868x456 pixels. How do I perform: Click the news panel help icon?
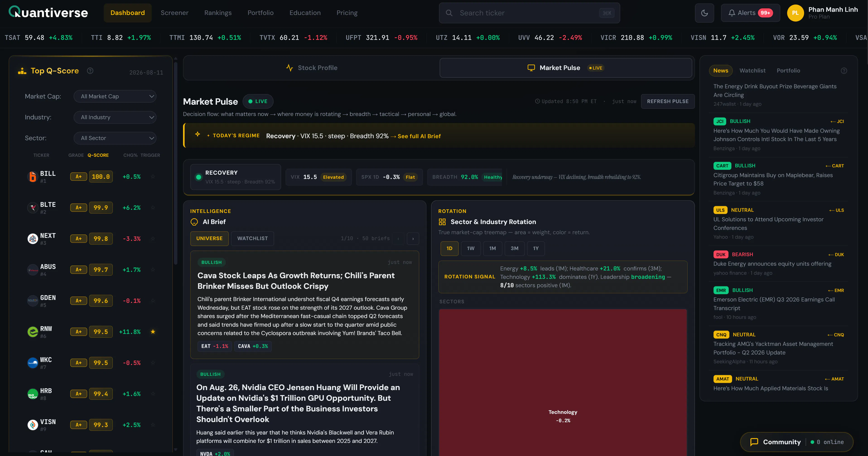tap(844, 71)
